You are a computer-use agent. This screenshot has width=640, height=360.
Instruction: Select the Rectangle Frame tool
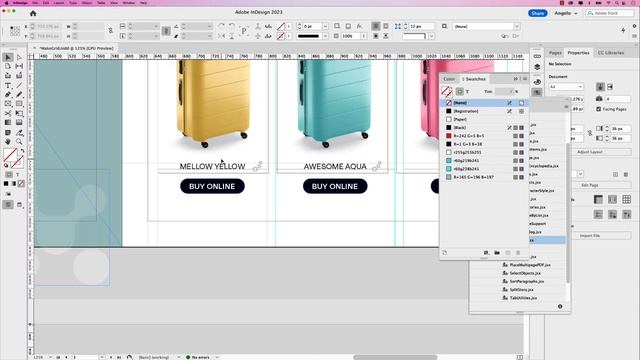click(8, 104)
